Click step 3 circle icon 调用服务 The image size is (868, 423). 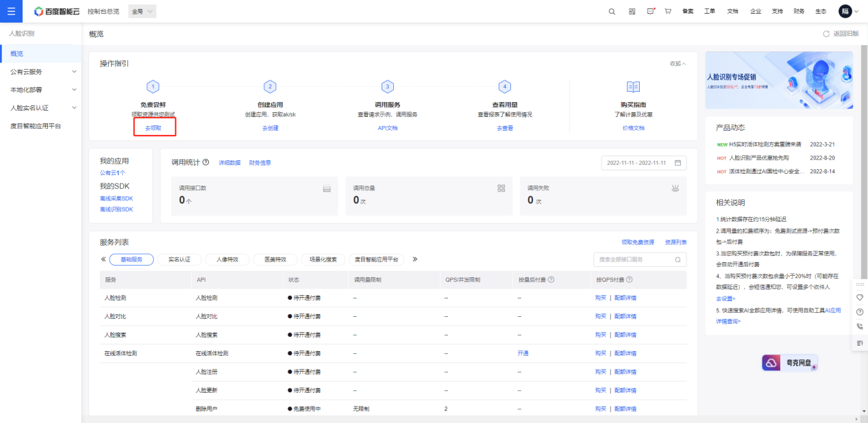pyautogui.click(x=387, y=86)
